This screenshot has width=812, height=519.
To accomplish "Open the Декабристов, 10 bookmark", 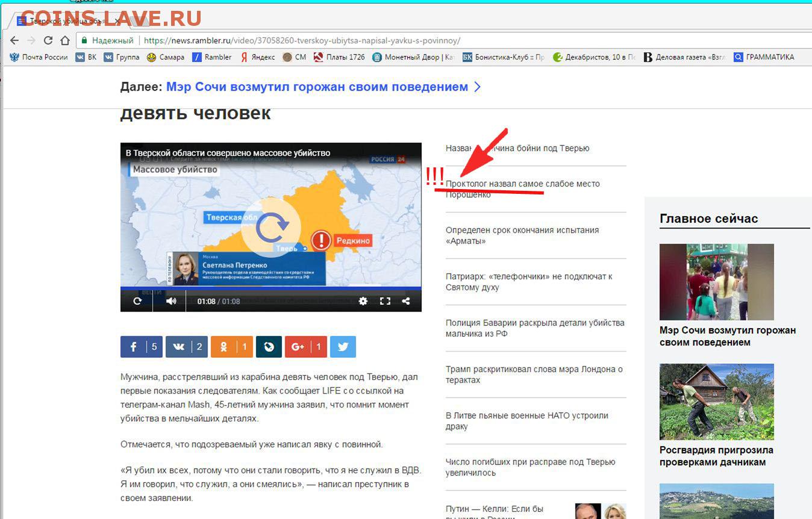I will (594, 57).
